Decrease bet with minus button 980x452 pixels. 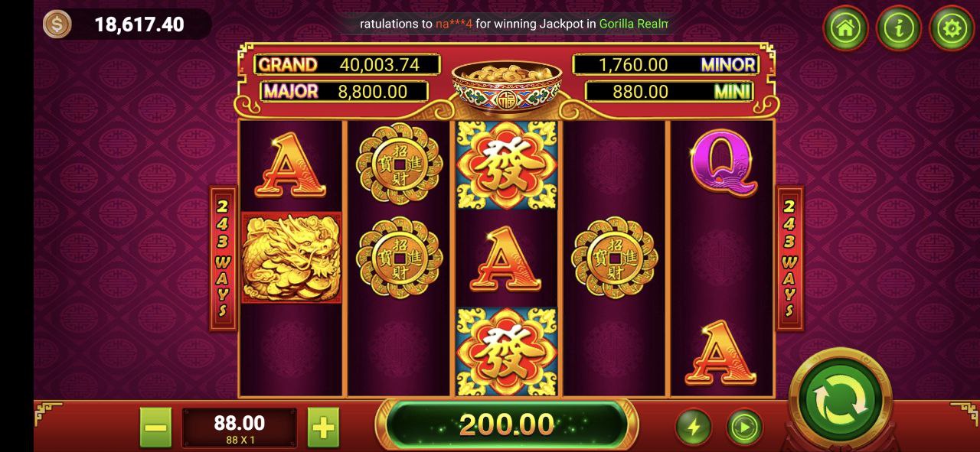155,428
